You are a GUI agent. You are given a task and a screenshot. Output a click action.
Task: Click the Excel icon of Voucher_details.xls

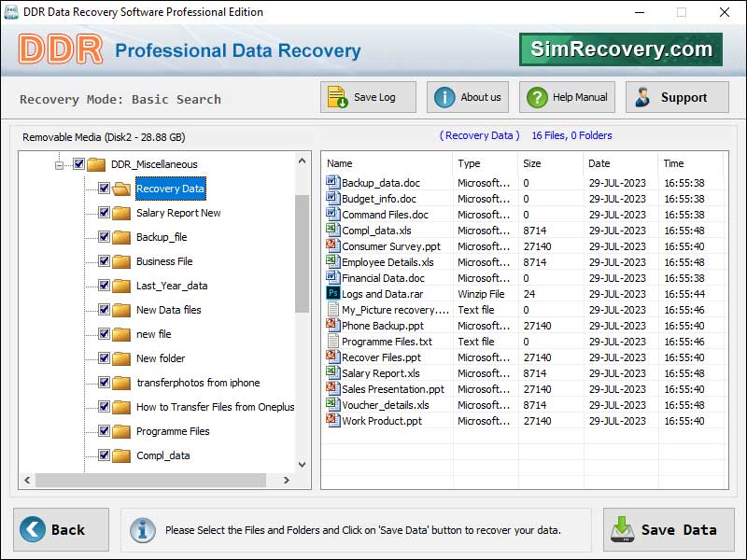click(332, 404)
